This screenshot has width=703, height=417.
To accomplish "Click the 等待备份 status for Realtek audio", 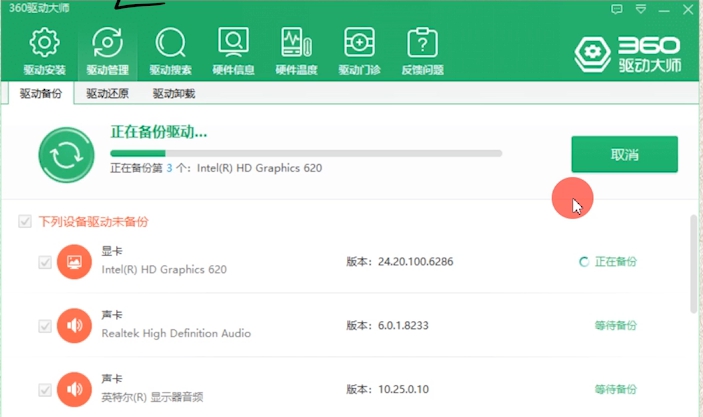I will tap(616, 326).
